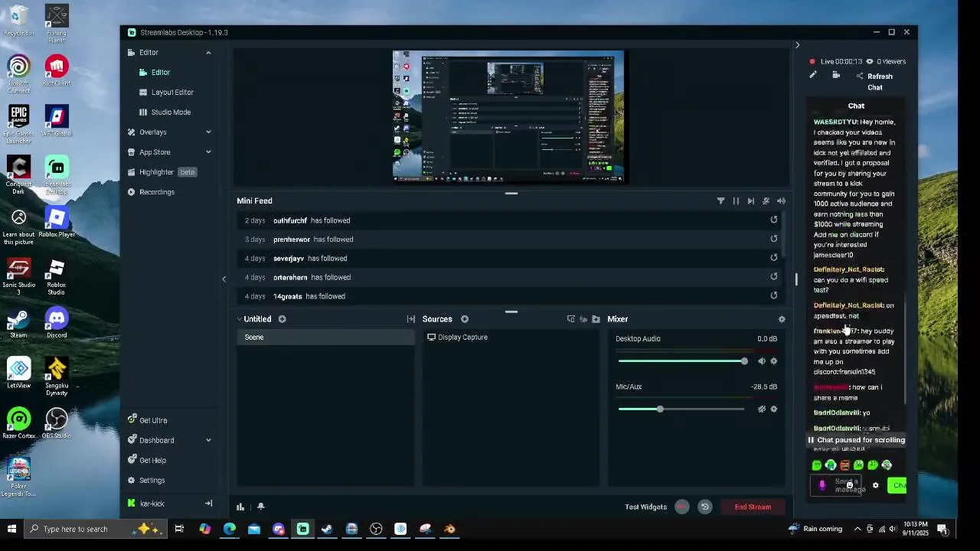Open Steam desktop shortcut

pos(18,323)
